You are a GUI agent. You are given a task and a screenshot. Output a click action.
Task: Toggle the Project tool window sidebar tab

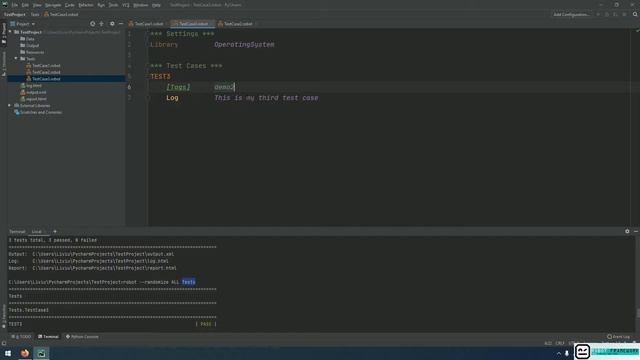tap(4, 34)
